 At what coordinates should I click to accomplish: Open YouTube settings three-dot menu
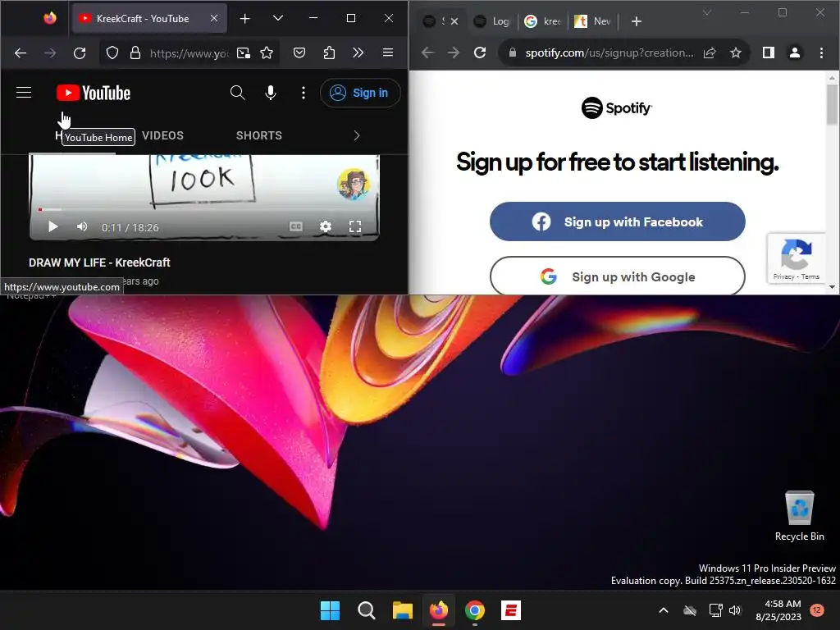click(x=304, y=93)
